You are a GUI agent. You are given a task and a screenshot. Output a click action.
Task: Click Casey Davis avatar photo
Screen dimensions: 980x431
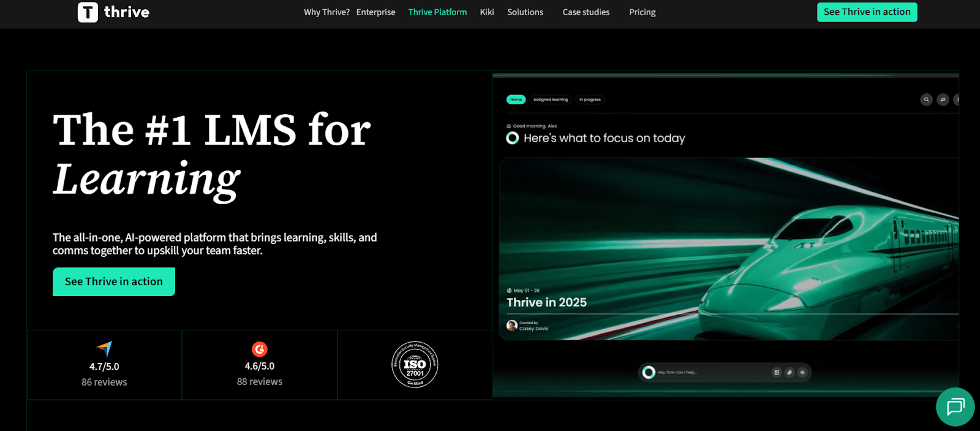pos(512,326)
